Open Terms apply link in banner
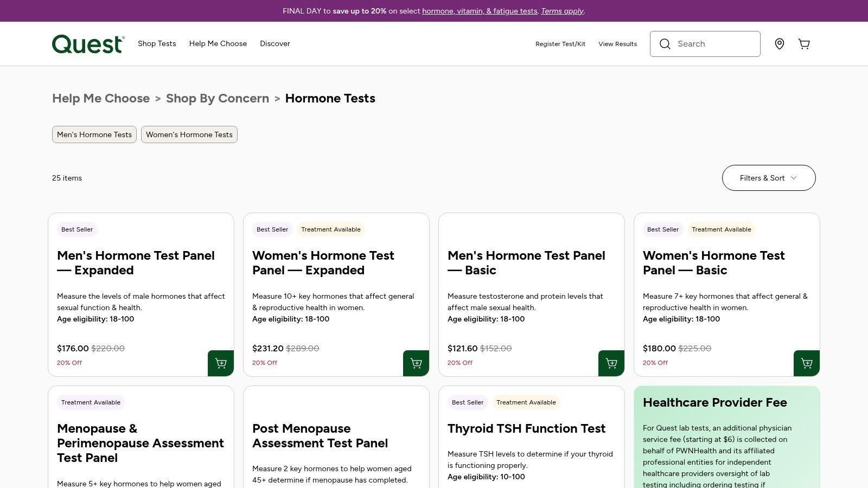The image size is (868, 488). pyautogui.click(x=562, y=11)
